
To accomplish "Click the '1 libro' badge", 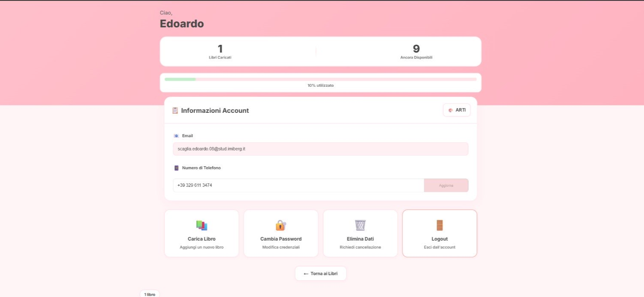I will [x=150, y=294].
